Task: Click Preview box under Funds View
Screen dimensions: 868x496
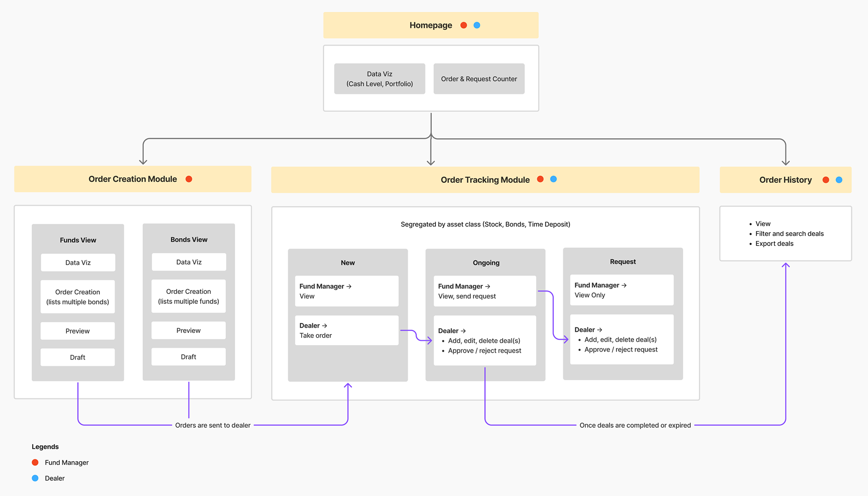Action: (x=78, y=331)
